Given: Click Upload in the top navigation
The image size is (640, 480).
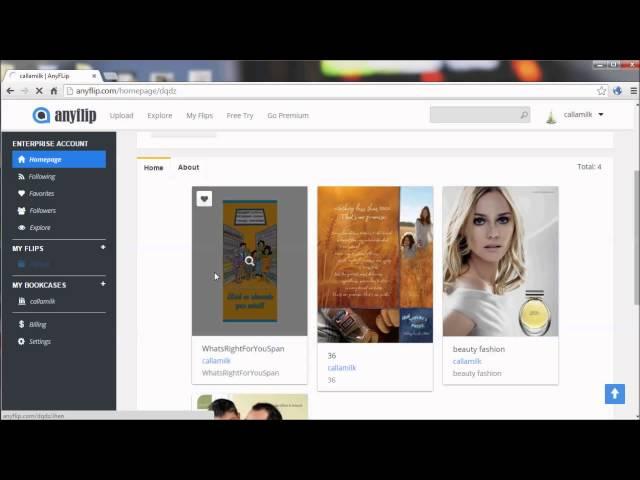Looking at the screenshot, I should click(122, 116).
